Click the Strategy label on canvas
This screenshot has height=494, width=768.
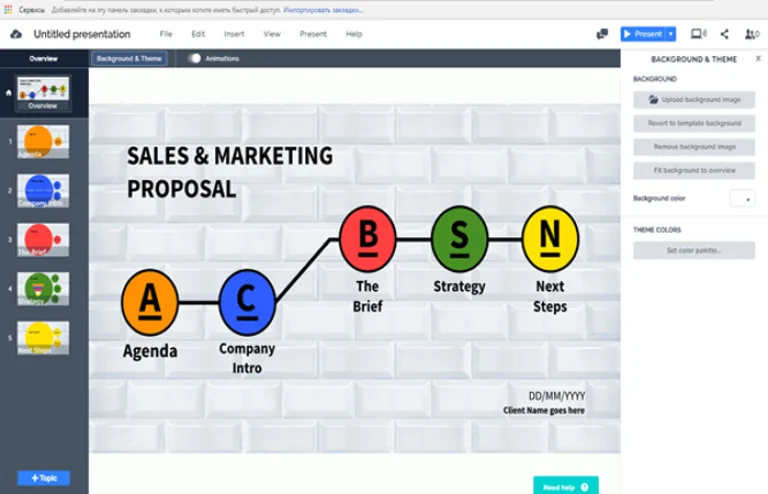tap(459, 286)
